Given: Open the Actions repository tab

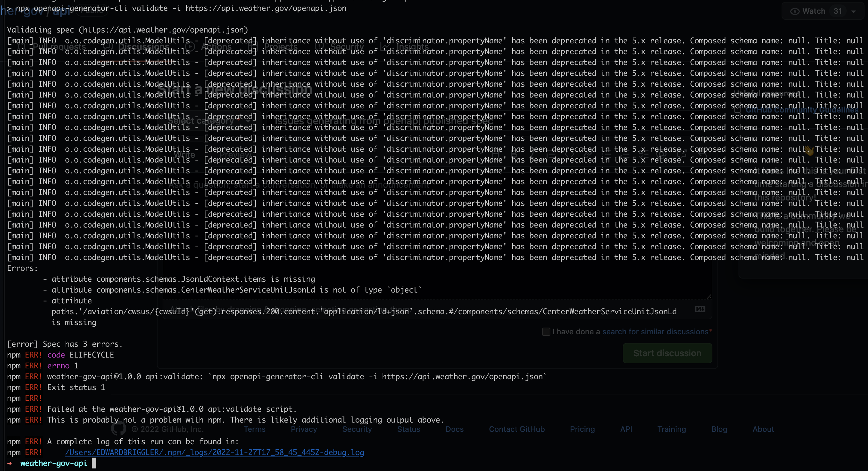Looking at the screenshot, I should point(209,47).
